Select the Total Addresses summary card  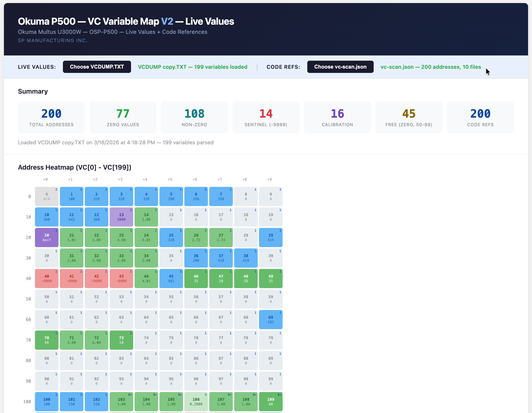[x=51, y=117]
